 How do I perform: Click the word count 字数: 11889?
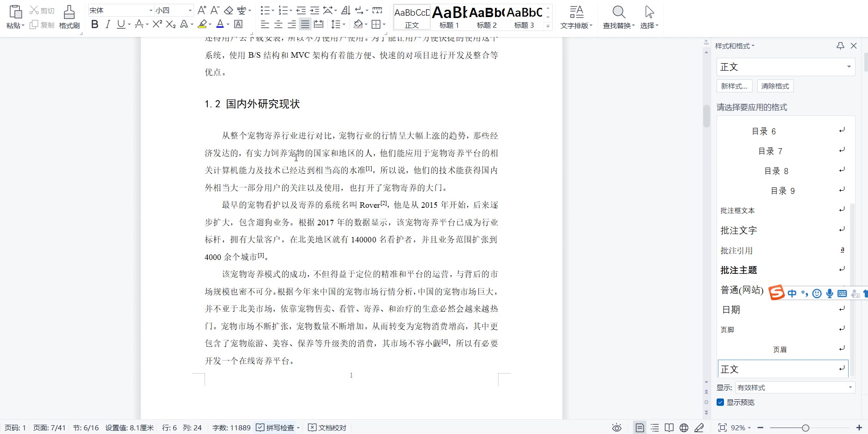[231, 428]
